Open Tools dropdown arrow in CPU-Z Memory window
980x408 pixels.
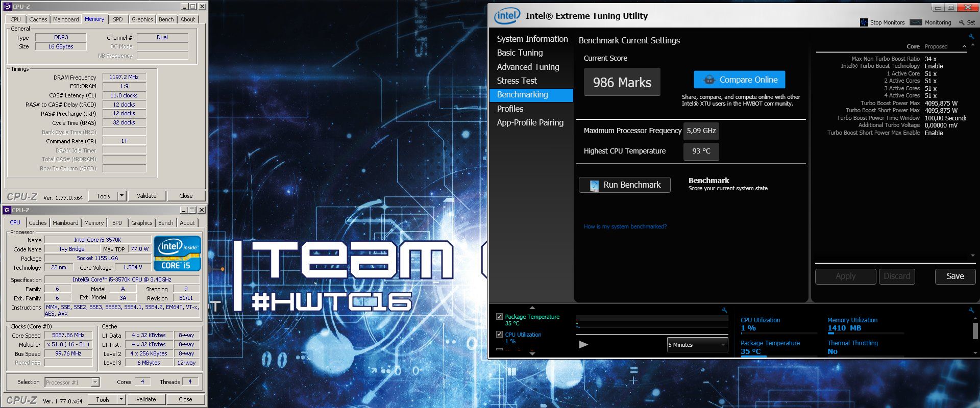click(121, 196)
